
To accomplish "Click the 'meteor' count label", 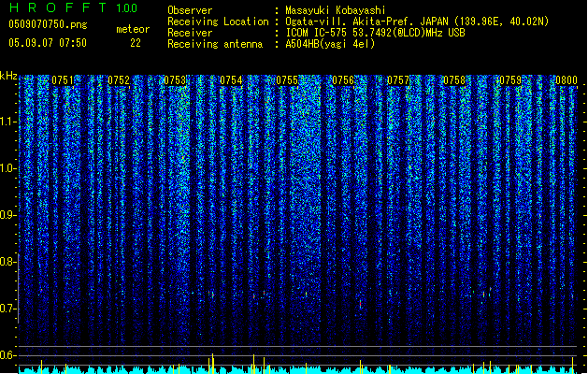I will [133, 29].
